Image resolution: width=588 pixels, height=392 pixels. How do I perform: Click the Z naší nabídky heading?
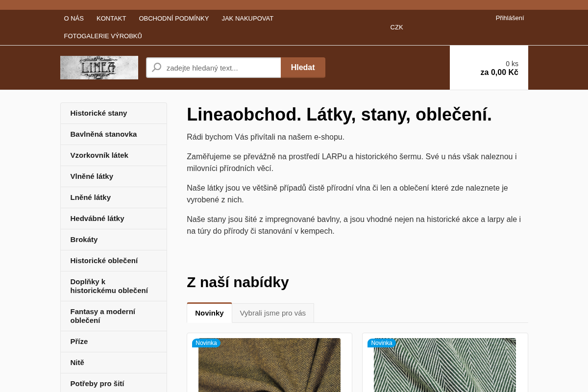click(x=238, y=282)
